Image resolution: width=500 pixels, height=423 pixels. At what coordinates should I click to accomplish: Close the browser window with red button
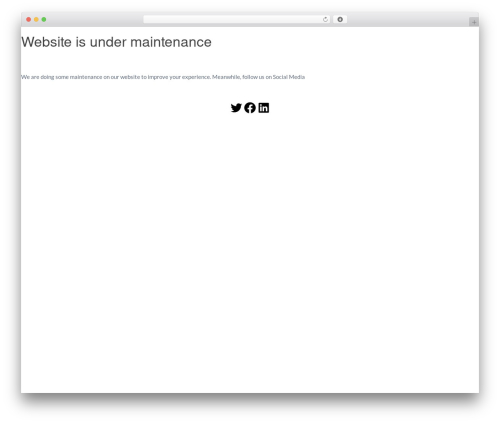pos(29,20)
